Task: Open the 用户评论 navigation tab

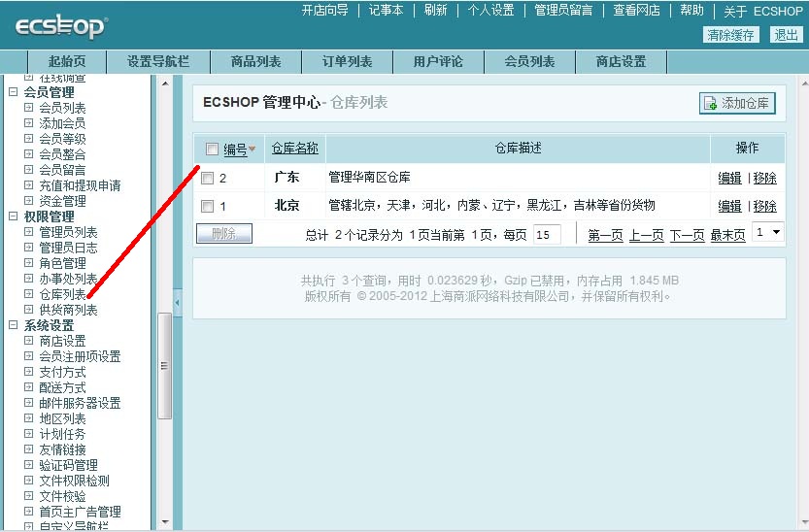Action: pyautogui.click(x=438, y=62)
